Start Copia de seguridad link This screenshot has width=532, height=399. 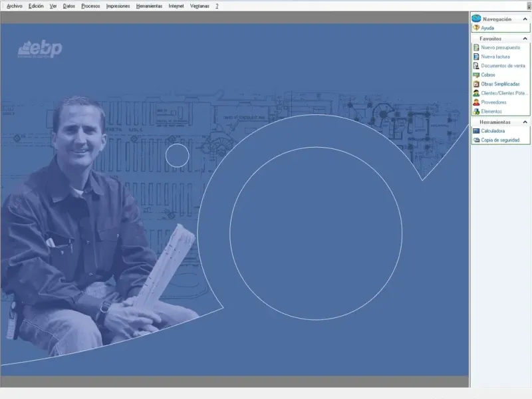click(x=500, y=140)
